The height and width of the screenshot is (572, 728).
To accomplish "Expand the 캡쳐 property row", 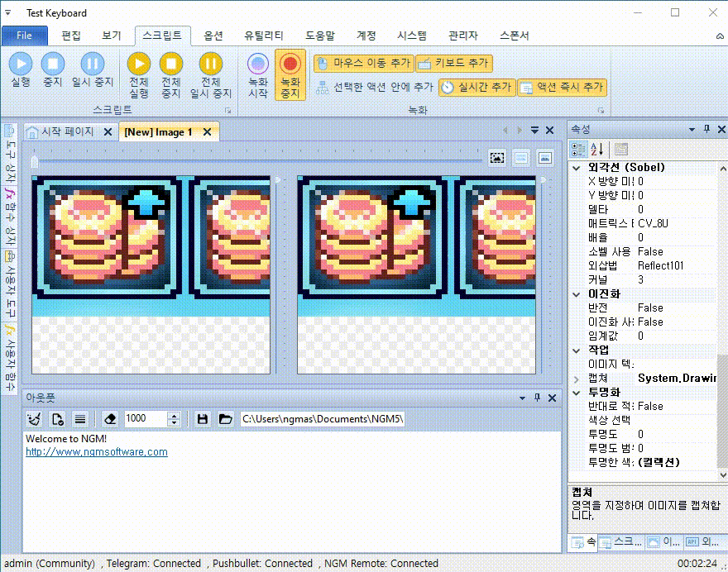I will click(x=577, y=379).
